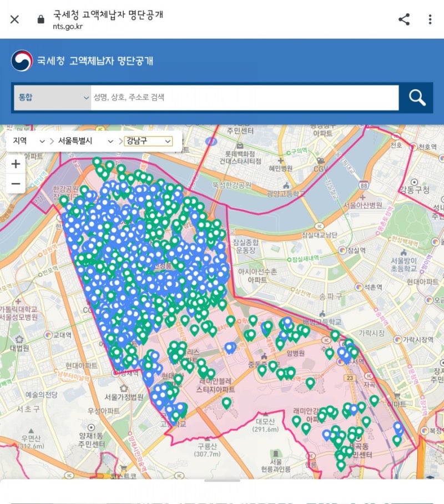Image resolution: width=444 pixels, height=504 pixels.
Task: Click the 국세청 고액체납자 명단공개 header title
Action: click(x=95, y=61)
